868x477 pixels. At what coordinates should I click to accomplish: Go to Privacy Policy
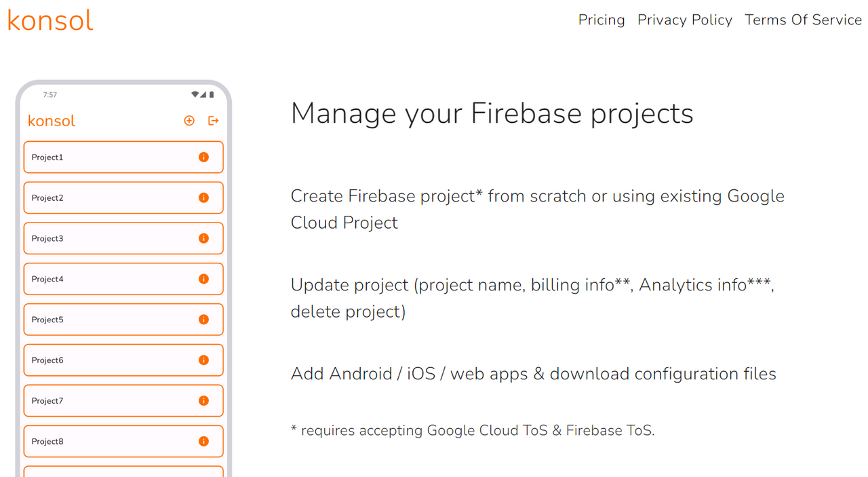(685, 20)
